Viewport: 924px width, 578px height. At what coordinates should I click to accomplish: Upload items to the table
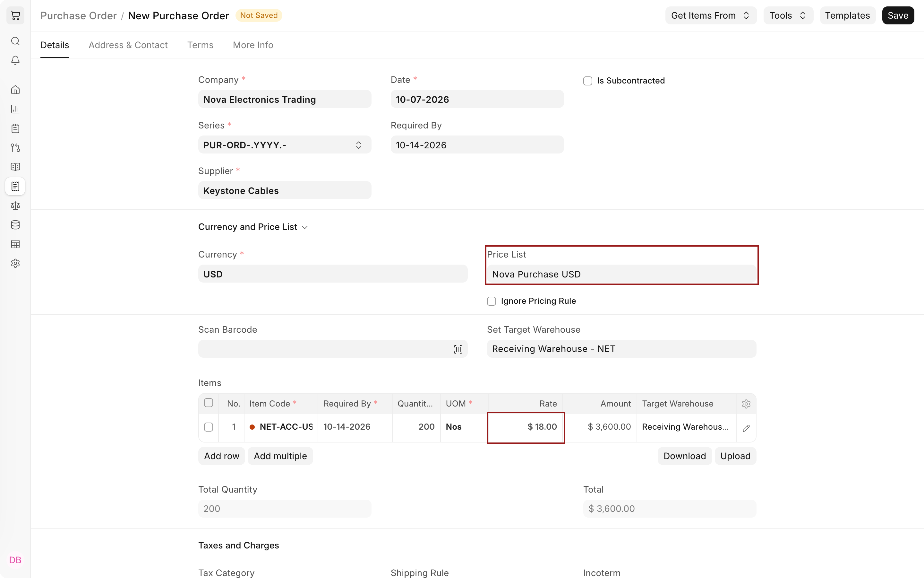tap(735, 456)
